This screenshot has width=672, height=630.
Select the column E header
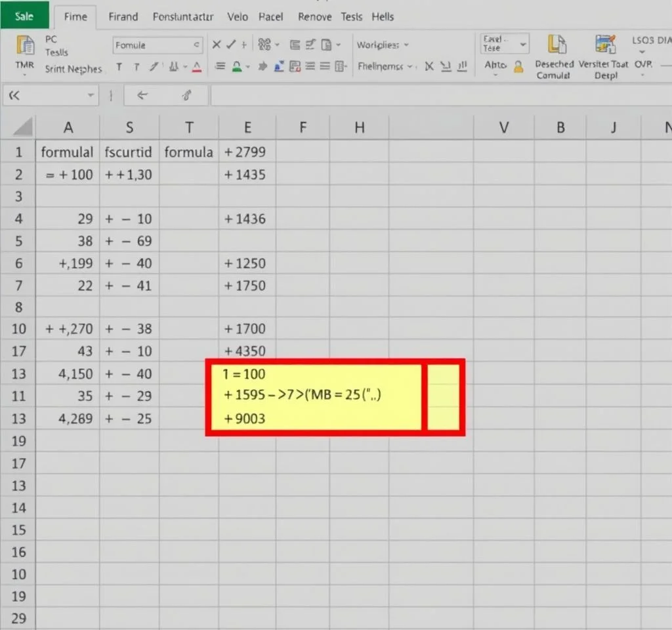pos(247,127)
